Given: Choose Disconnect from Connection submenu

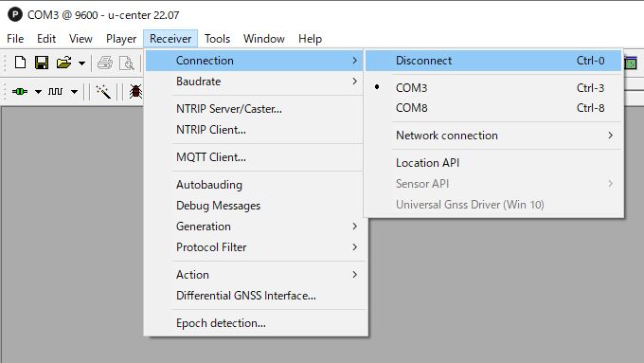Looking at the screenshot, I should [493, 61].
